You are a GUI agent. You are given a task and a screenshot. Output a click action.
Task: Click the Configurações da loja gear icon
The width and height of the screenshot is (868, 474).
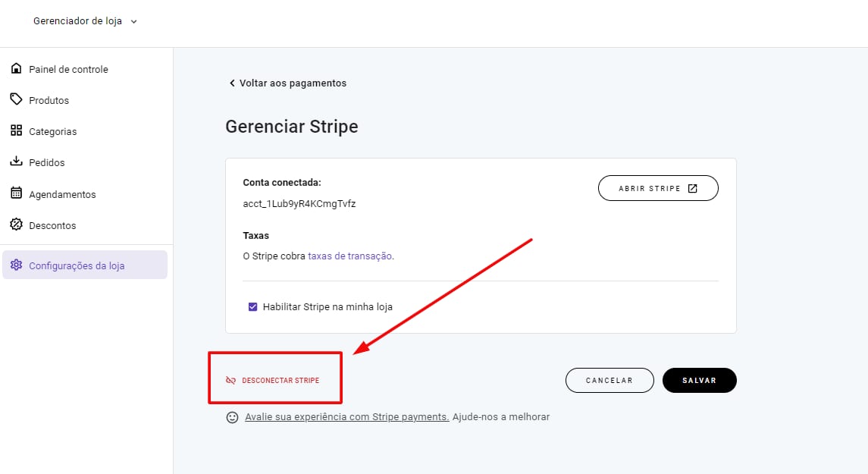16,265
